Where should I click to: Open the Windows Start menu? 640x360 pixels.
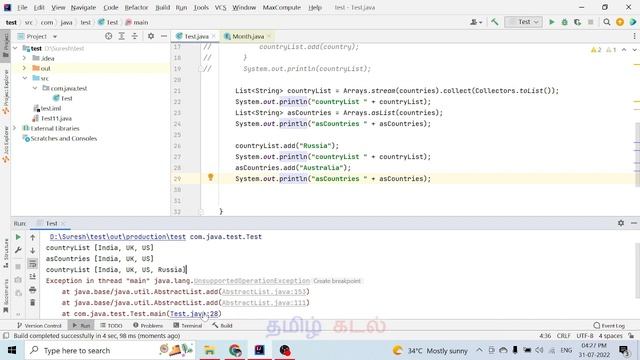point(12,350)
